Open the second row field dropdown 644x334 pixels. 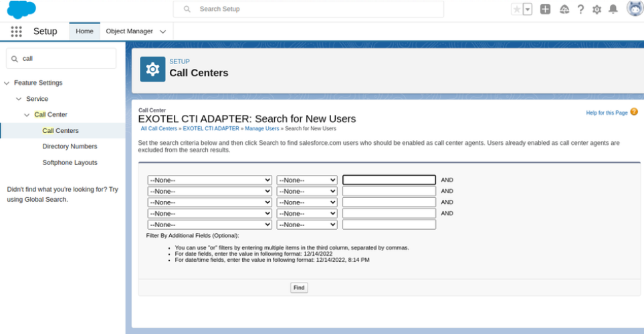(209, 191)
